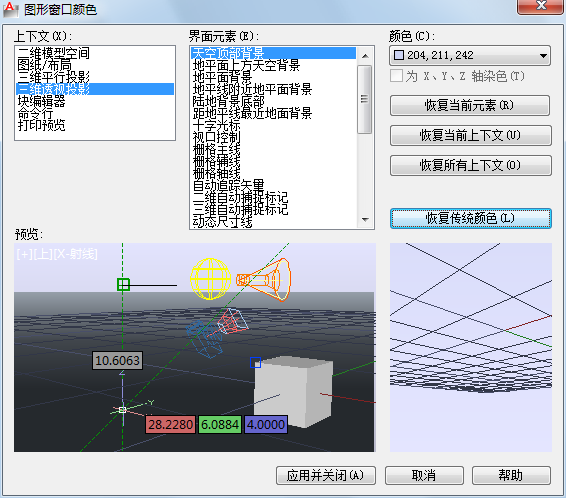Click the down arrow of the 界面元素 list scrollbar

coord(365,219)
